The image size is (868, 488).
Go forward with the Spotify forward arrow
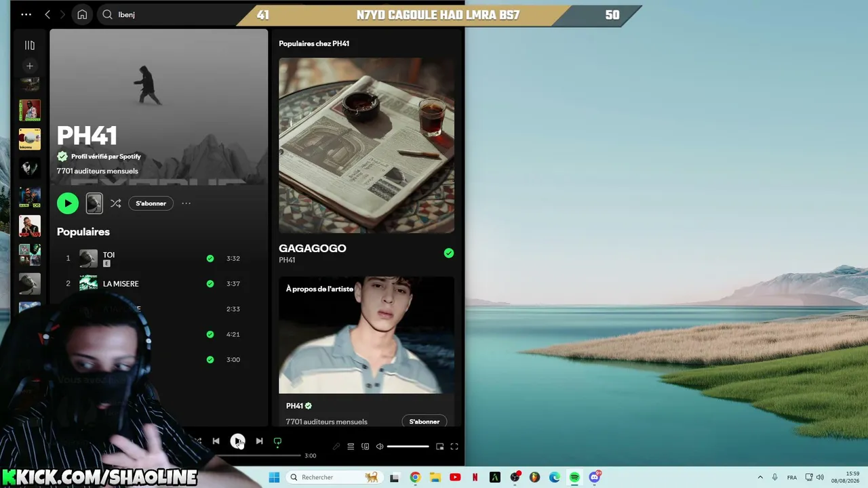click(62, 14)
